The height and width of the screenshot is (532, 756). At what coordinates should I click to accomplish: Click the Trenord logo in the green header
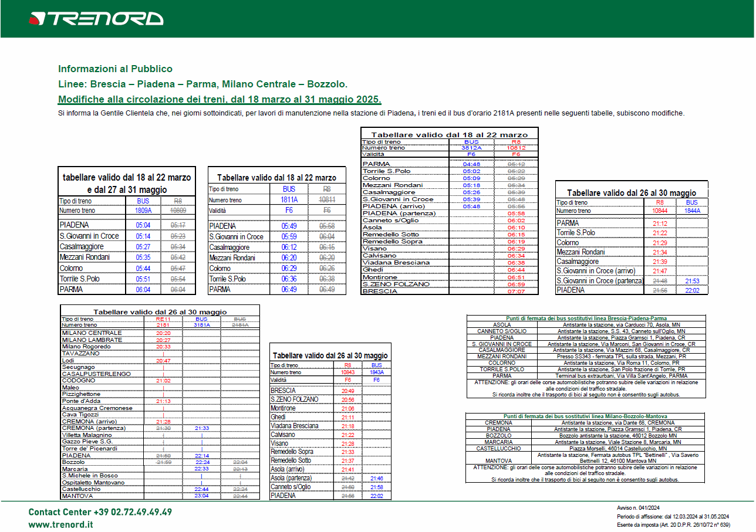point(96,19)
